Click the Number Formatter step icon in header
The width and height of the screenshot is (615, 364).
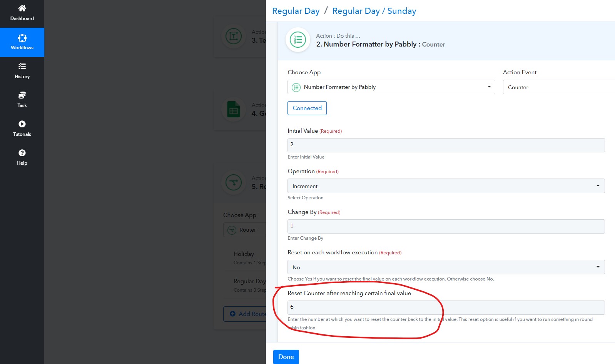298,40
